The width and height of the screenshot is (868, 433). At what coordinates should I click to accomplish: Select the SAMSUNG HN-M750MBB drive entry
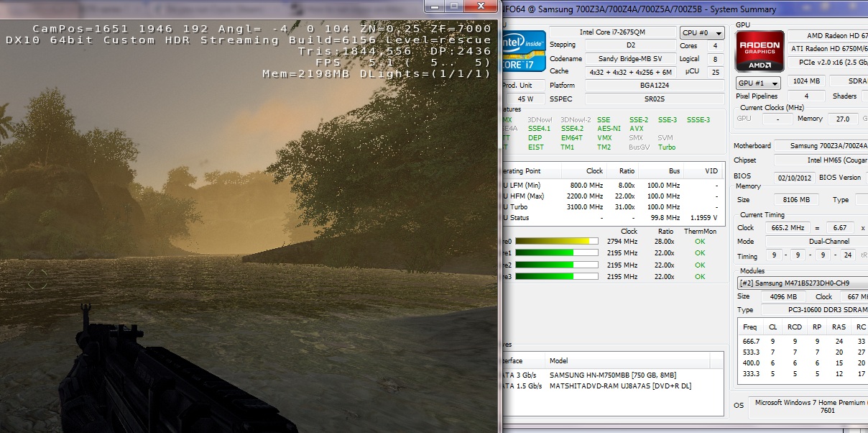612,375
